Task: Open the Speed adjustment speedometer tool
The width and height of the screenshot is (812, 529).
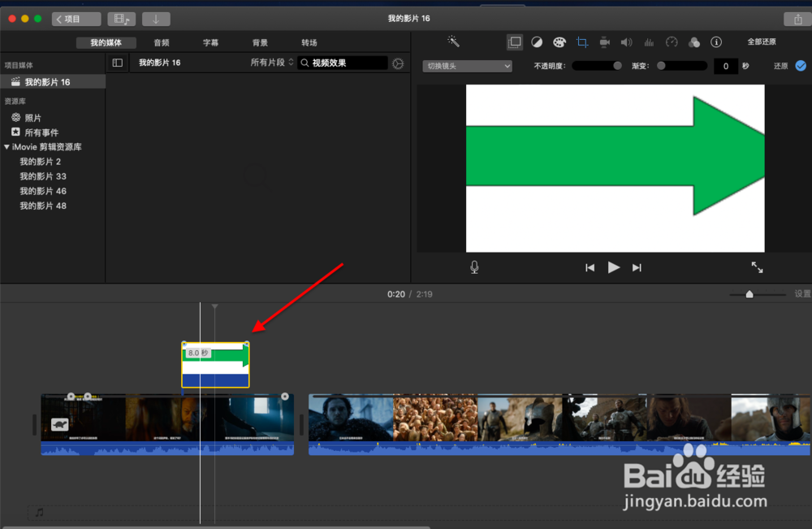Action: pyautogui.click(x=672, y=41)
